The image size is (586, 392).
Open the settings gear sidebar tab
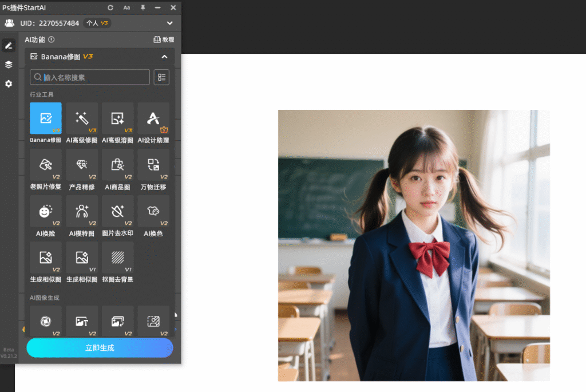[x=9, y=84]
